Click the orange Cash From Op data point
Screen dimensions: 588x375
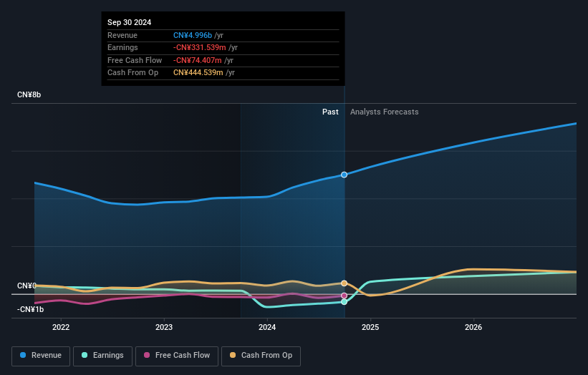tap(344, 283)
